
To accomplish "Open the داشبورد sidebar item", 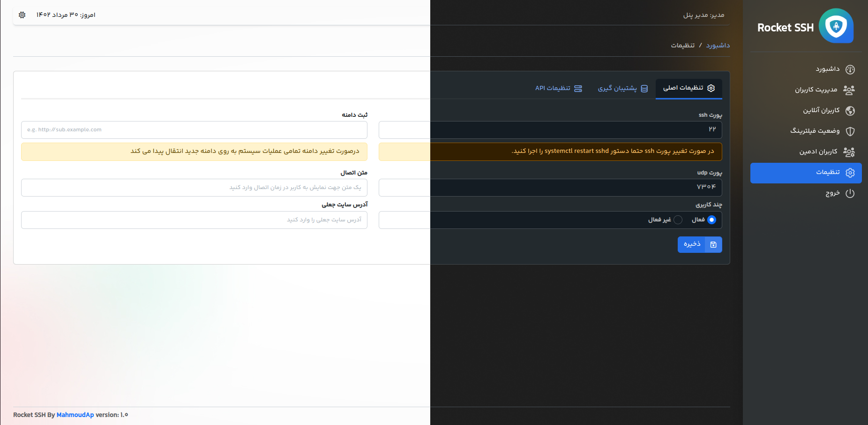I will point(806,69).
